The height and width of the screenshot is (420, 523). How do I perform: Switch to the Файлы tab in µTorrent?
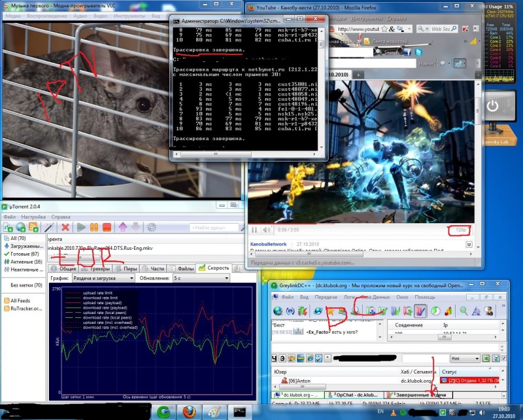pyautogui.click(x=182, y=268)
